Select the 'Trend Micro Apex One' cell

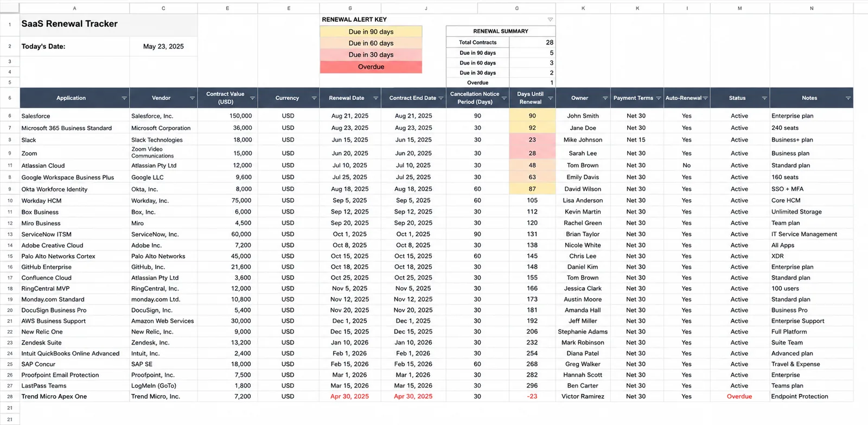click(x=74, y=397)
